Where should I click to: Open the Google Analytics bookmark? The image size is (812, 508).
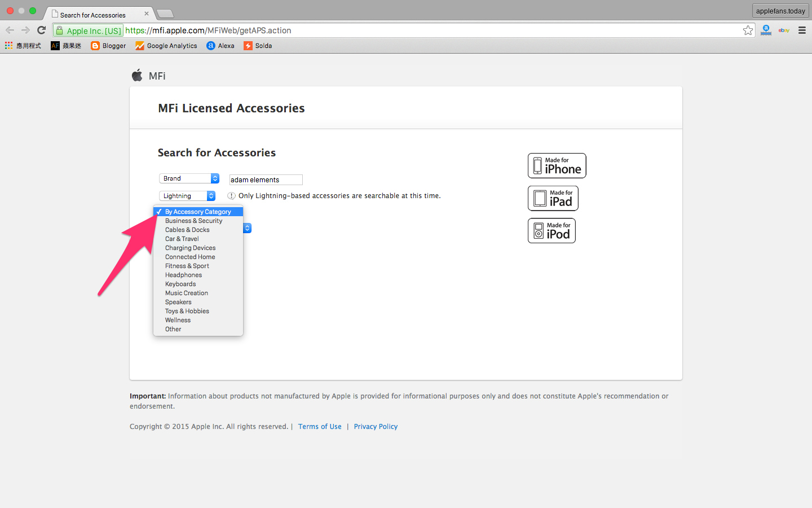[166, 46]
